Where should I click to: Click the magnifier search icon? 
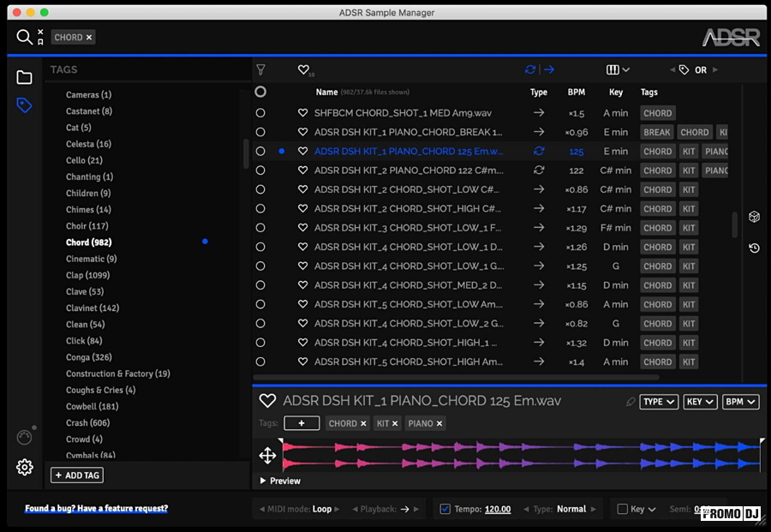pyautogui.click(x=24, y=37)
